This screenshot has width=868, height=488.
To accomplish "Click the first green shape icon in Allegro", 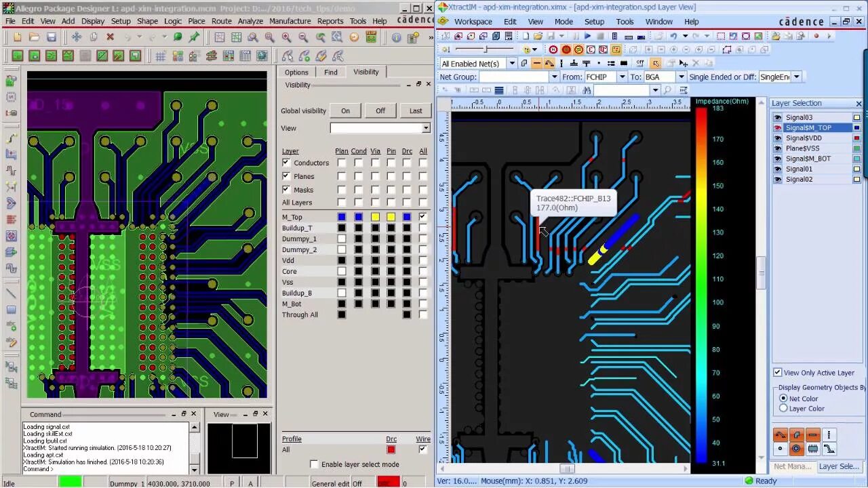I will click(18, 56).
